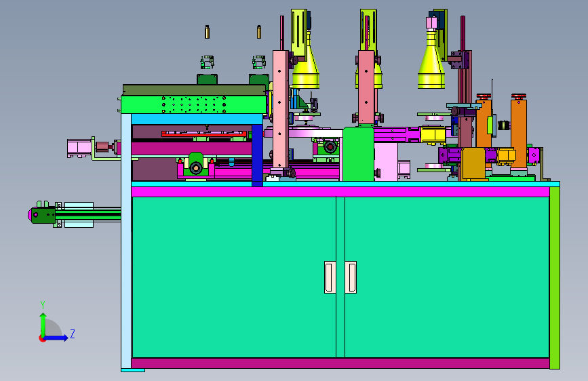The width and height of the screenshot is (588, 381).
Task: Select the left floating brass pin
Action: pos(207,32)
